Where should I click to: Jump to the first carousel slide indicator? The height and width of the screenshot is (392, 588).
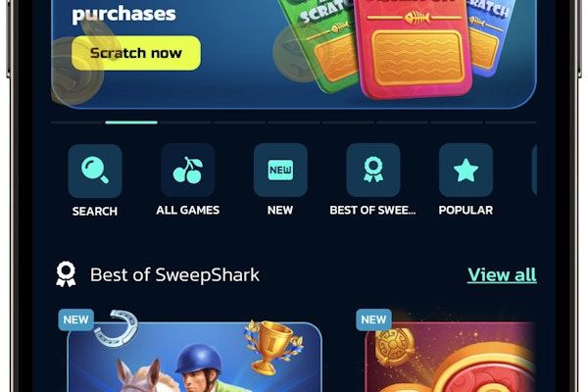pyautogui.click(x=77, y=122)
